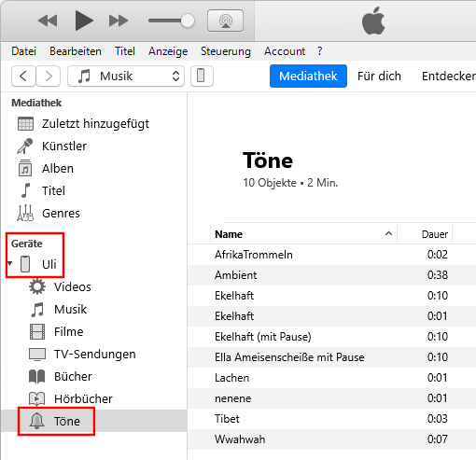The width and height of the screenshot is (476, 460).
Task: Open the Musik media type dropdown
Action: (x=126, y=77)
